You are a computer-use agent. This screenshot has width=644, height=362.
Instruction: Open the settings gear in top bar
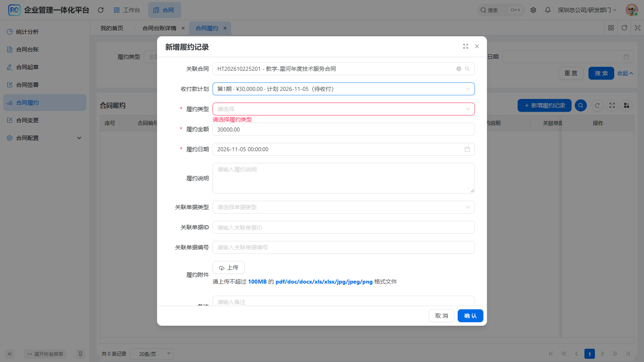click(533, 10)
